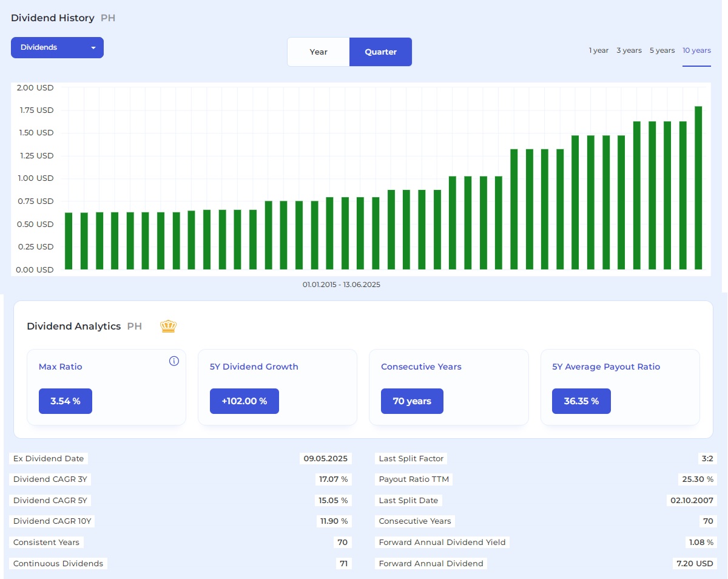Click the Max Ratio info icon
This screenshot has height=579, width=728.
click(x=174, y=361)
